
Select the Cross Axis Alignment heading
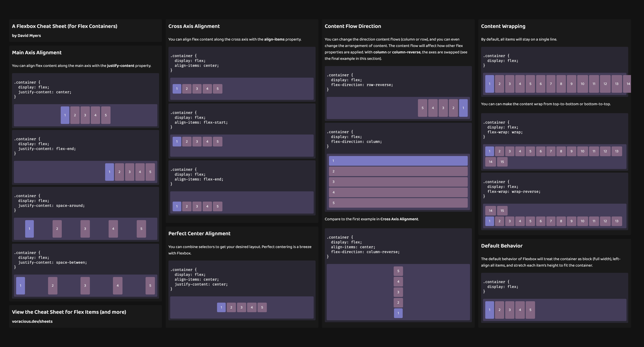(x=194, y=26)
